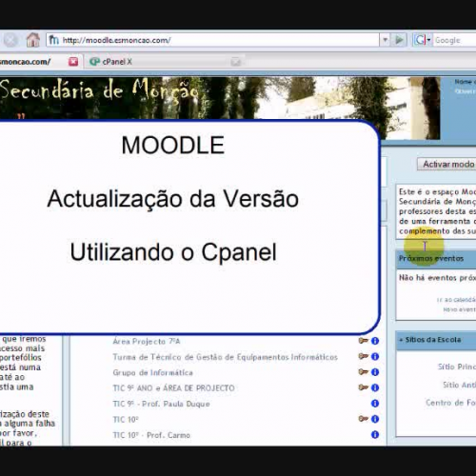Image resolution: width=476 pixels, height=476 pixels.
Task: Open the Grupo de Informática course
Action: tap(152, 372)
